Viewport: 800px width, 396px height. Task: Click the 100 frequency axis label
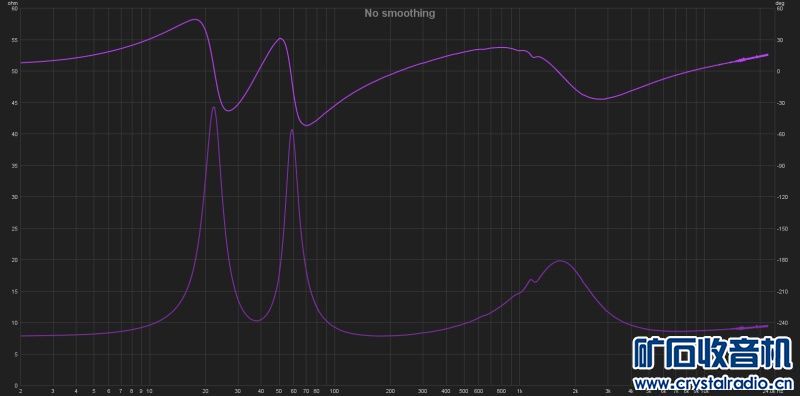tap(334, 392)
